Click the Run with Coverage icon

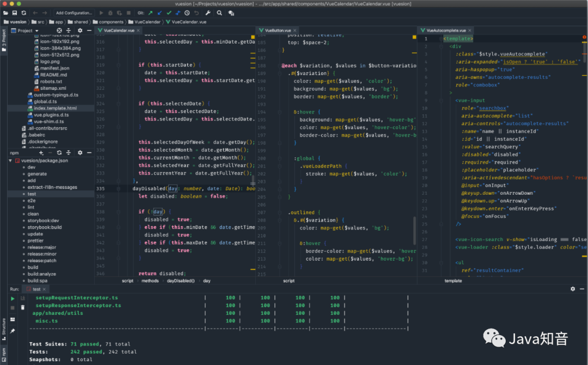pyautogui.click(x=119, y=13)
